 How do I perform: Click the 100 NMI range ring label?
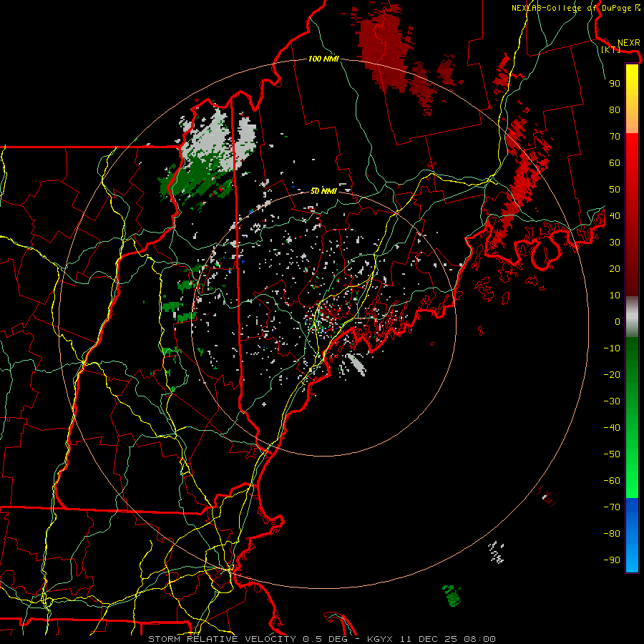pyautogui.click(x=323, y=59)
